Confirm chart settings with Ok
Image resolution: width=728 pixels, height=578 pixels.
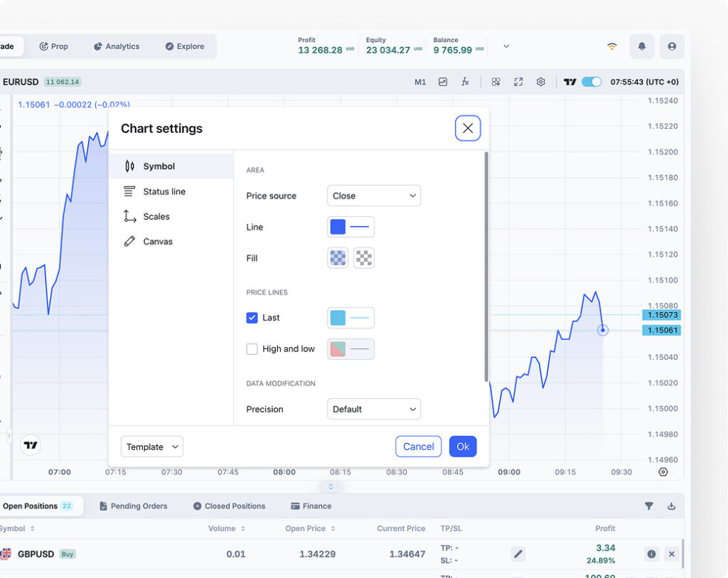[x=463, y=446]
